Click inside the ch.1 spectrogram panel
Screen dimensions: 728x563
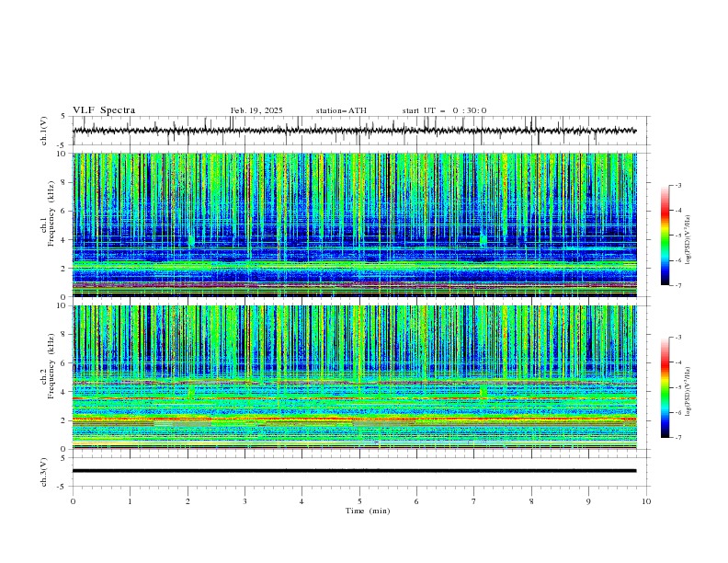(x=355, y=224)
